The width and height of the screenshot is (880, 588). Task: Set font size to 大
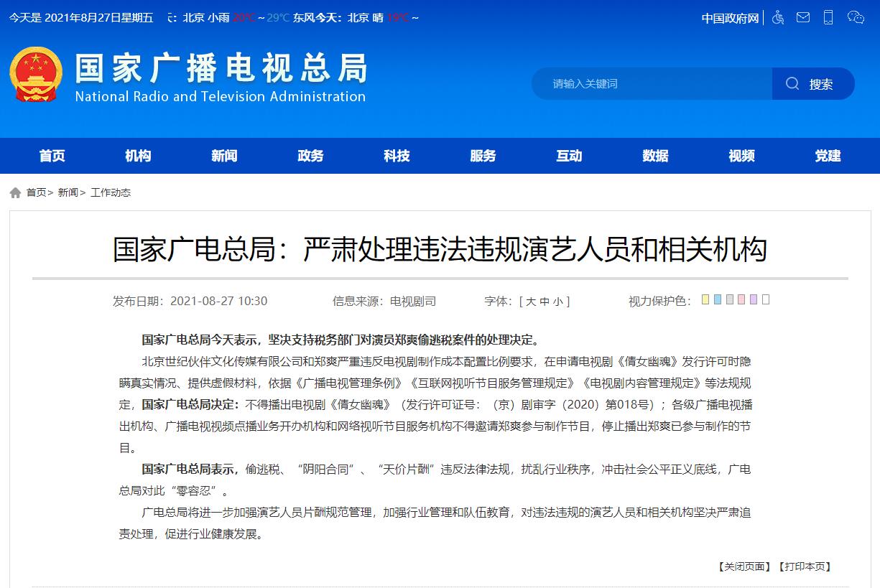pos(531,302)
